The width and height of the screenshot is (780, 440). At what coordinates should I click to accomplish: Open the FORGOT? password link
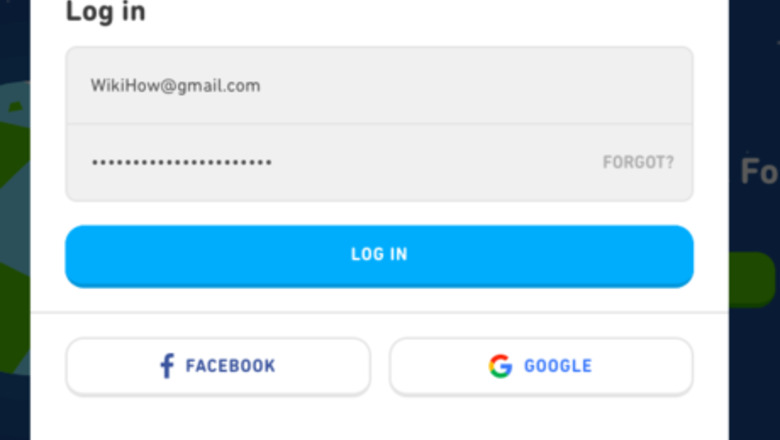pos(638,162)
